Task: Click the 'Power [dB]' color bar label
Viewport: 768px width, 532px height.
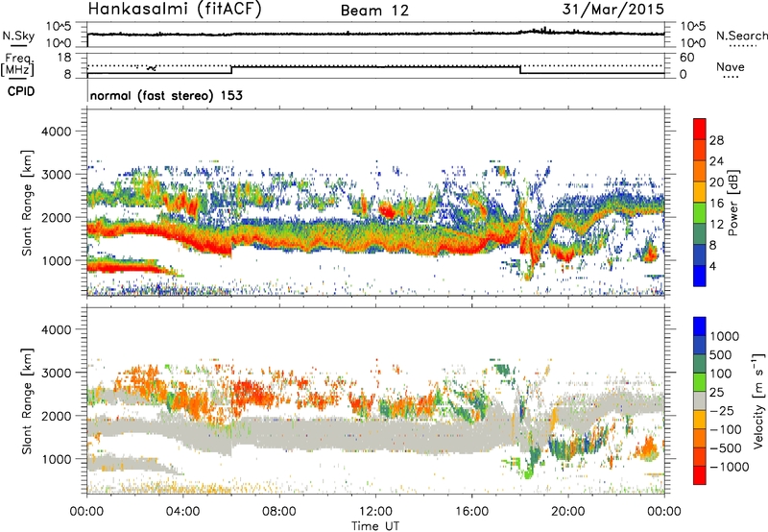Action: 733,203
